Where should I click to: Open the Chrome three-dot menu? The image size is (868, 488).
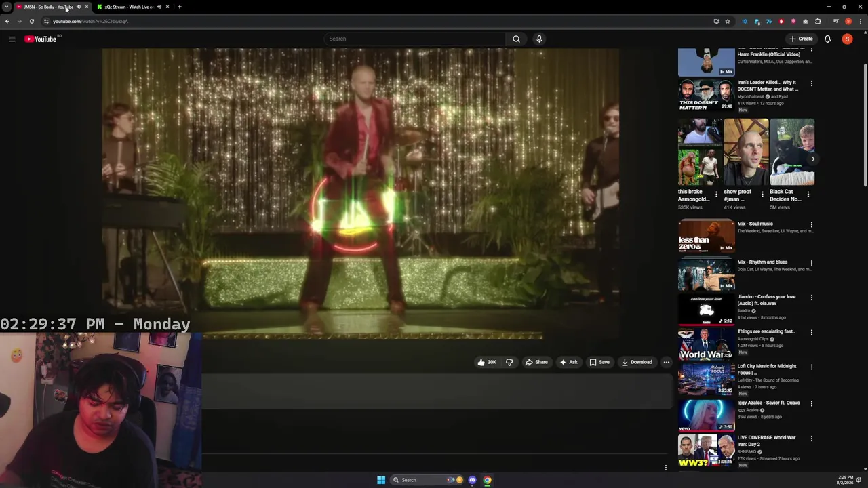[861, 21]
